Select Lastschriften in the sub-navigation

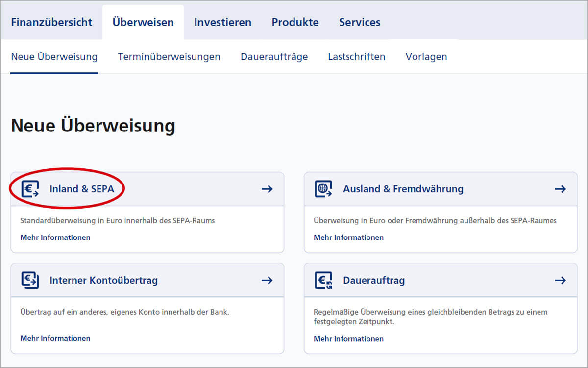click(357, 56)
